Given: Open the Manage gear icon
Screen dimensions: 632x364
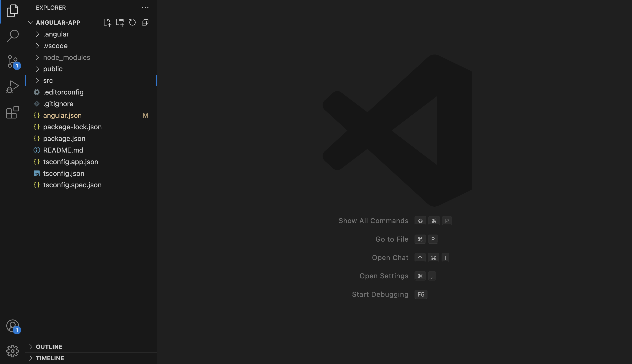Looking at the screenshot, I should click(x=13, y=351).
